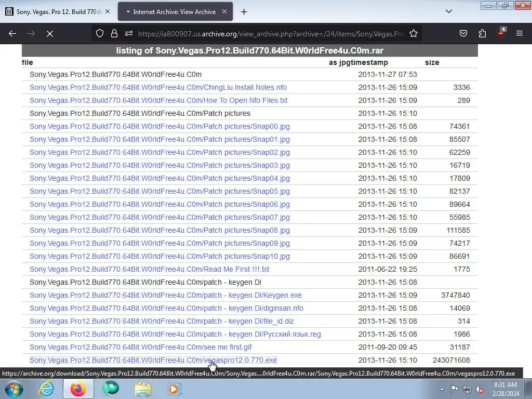Show hidden system tray icons
Viewport: 532px width, 399px height.
pos(442,389)
